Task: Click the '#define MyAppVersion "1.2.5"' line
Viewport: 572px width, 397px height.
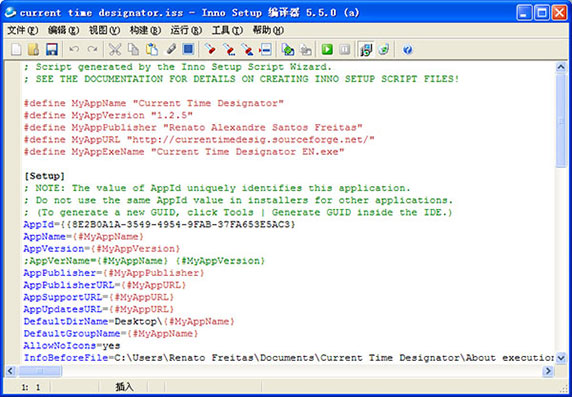Action: pos(108,115)
